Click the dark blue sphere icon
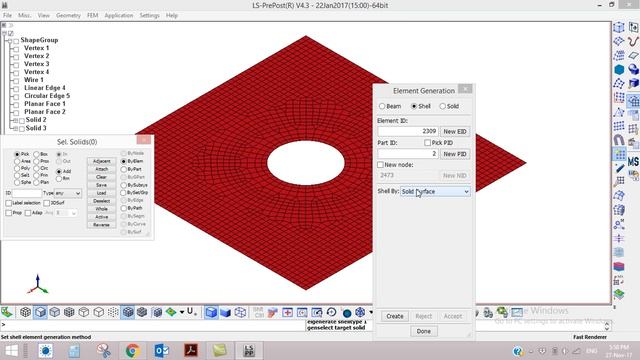Screen dimensions: 640x360 click(x=347, y=313)
